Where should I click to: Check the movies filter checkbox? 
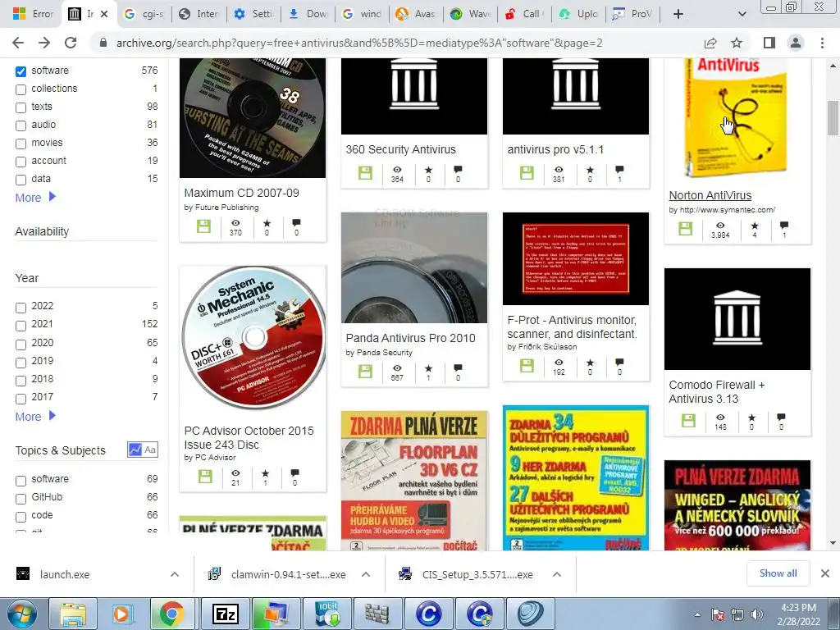tap(21, 144)
